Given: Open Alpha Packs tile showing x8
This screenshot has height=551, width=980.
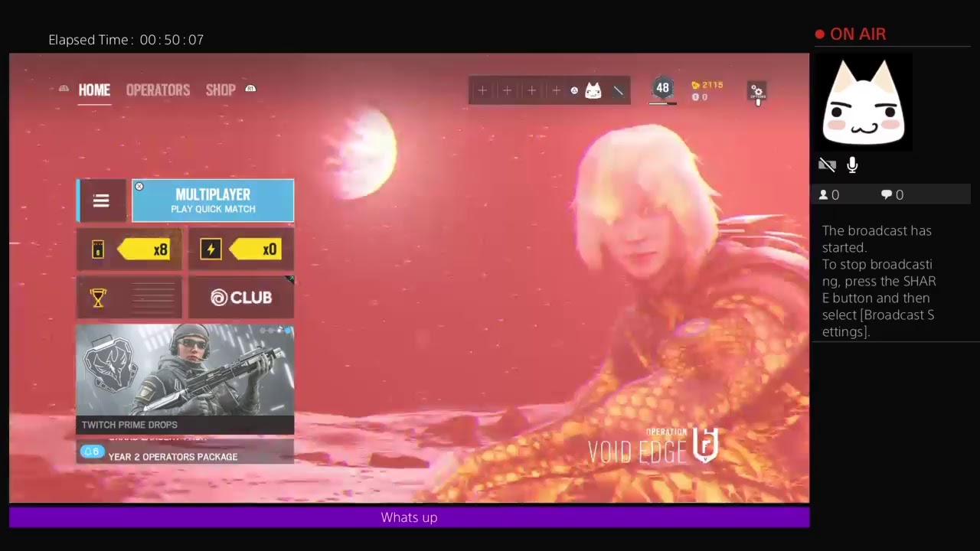Looking at the screenshot, I should point(129,249).
